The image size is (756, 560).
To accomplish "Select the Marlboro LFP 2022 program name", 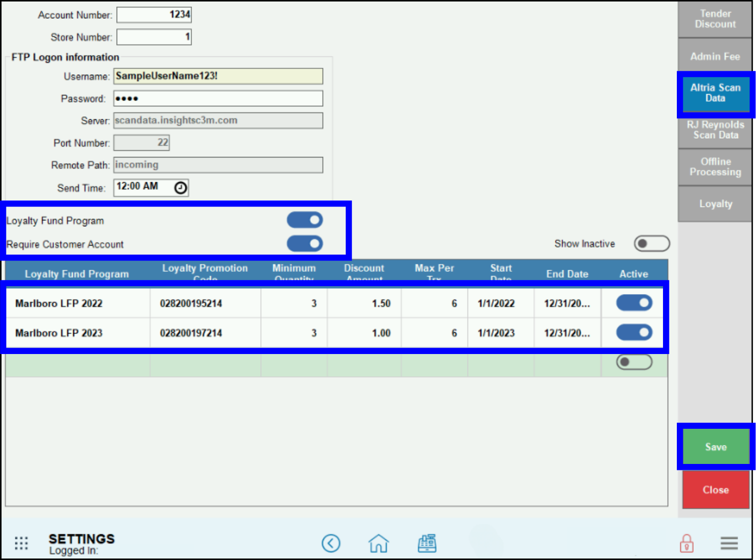I will coord(59,304).
